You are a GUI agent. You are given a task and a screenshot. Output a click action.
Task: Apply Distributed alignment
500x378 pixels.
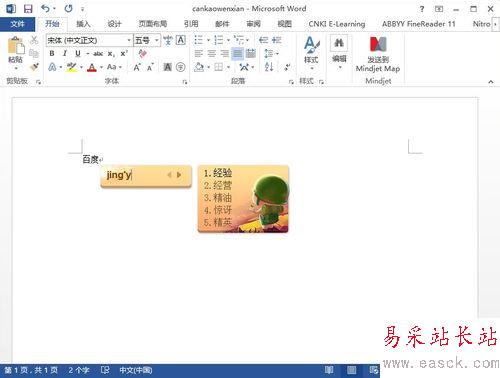tap(251, 53)
